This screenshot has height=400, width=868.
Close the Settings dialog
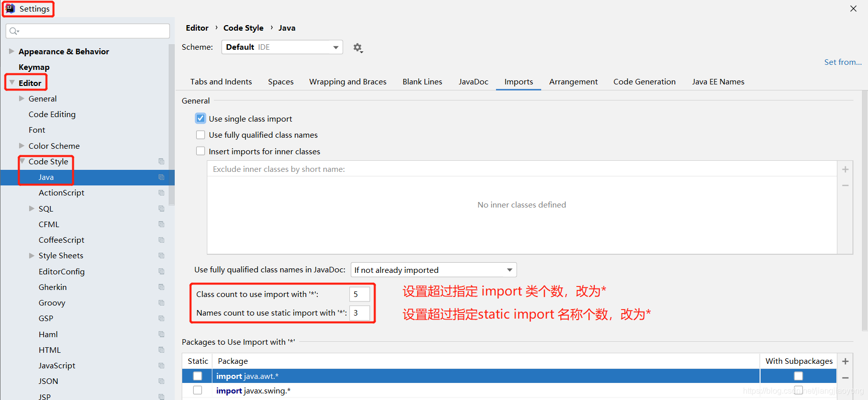click(x=853, y=9)
